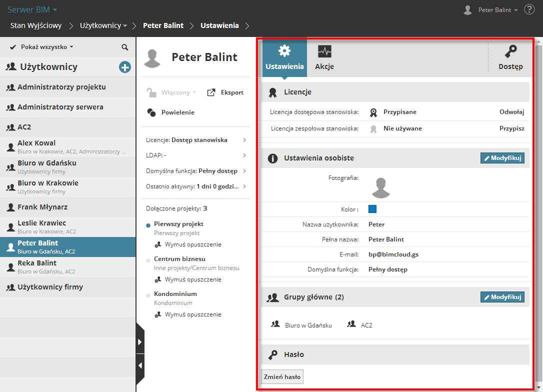
Task: Click unused license badge beside Nie używane
Action: tap(373, 129)
